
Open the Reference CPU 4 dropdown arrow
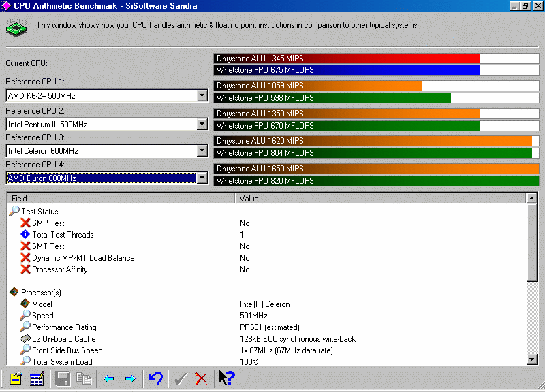[202, 178]
